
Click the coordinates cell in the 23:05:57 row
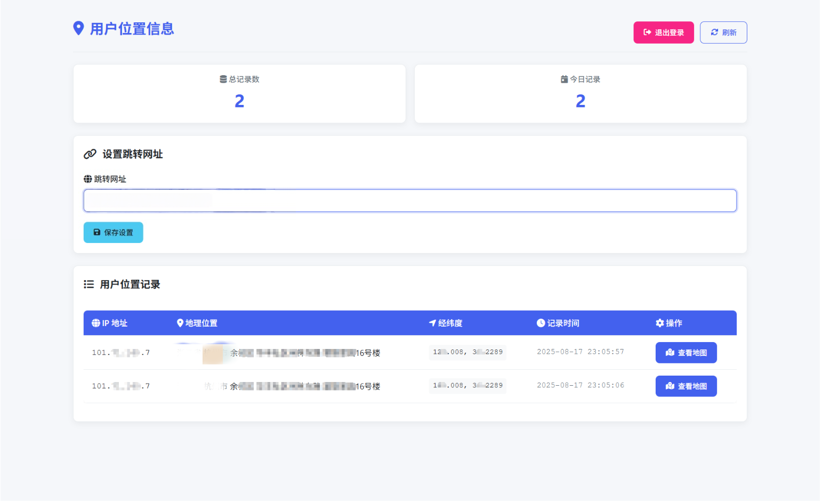(x=467, y=352)
